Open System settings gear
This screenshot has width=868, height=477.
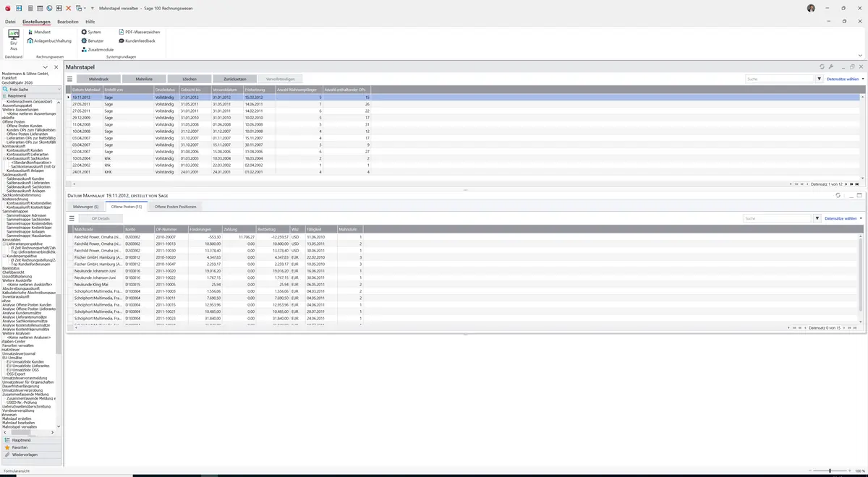tap(91, 32)
